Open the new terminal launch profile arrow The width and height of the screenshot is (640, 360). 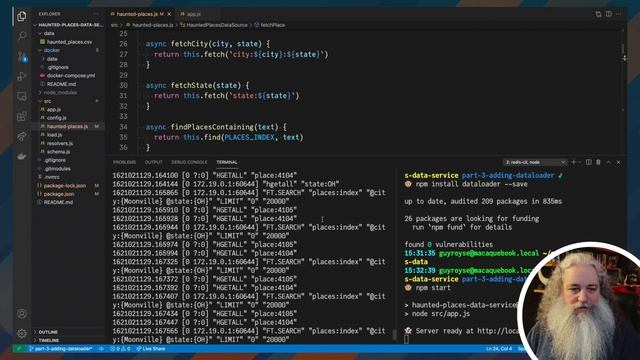(x=580, y=162)
